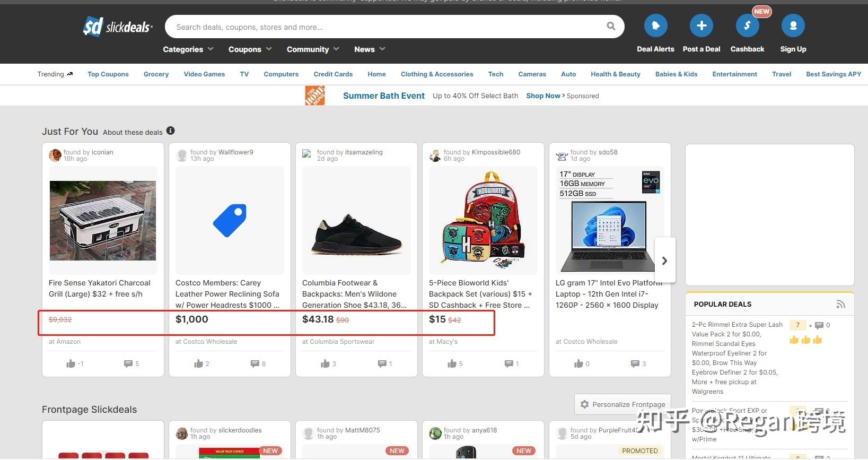This screenshot has height=460, width=868.
Task: Like the Columbia Footwear deal
Action: point(325,363)
